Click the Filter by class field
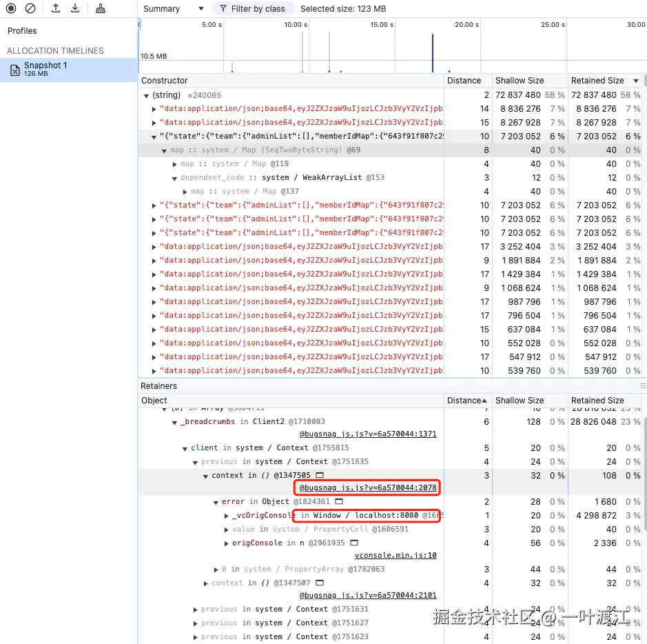647x644 pixels. click(253, 9)
